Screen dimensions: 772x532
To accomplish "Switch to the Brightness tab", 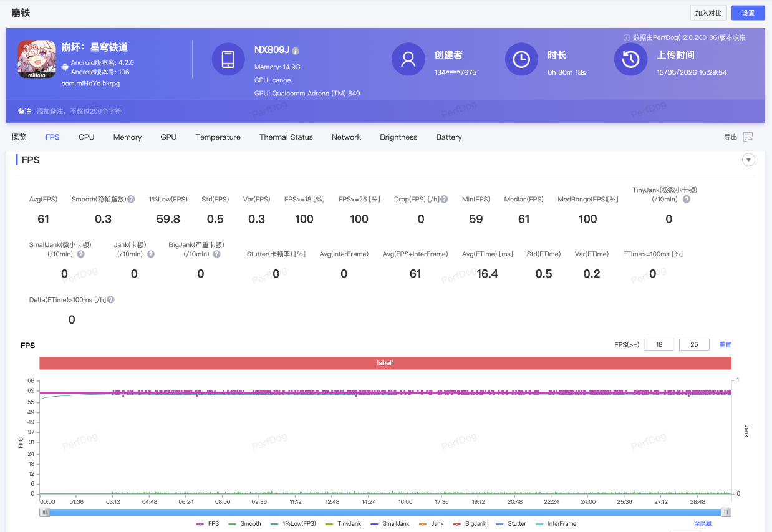I will click(x=398, y=137).
